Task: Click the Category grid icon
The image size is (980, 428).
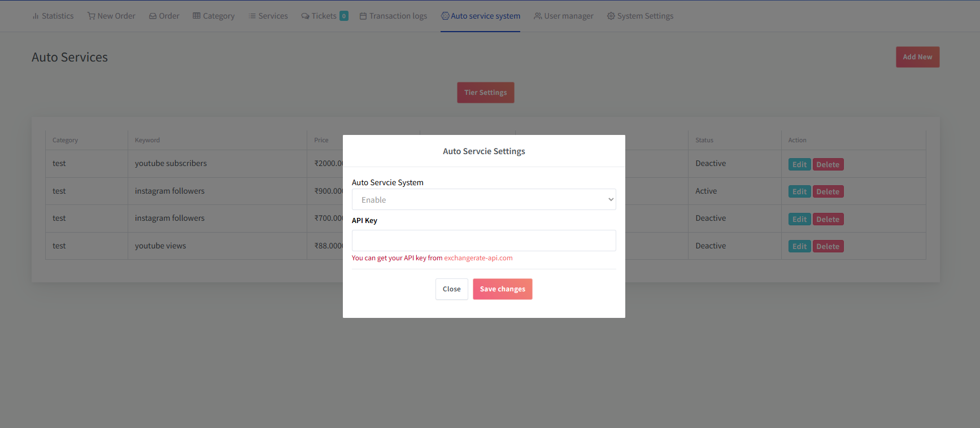Action: point(197,16)
